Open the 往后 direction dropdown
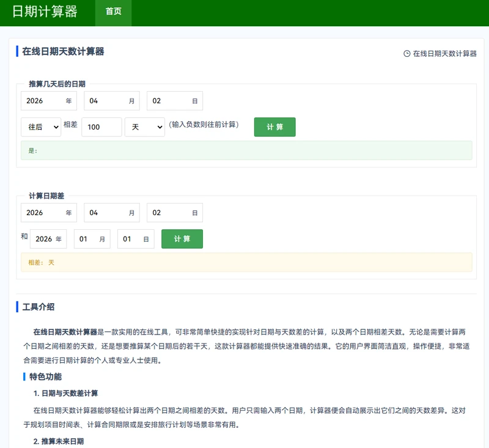Image resolution: width=489 pixels, height=448 pixels. tap(41, 127)
